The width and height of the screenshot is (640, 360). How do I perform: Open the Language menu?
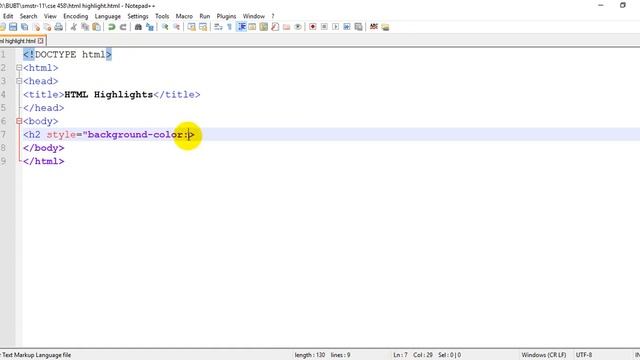108,16
